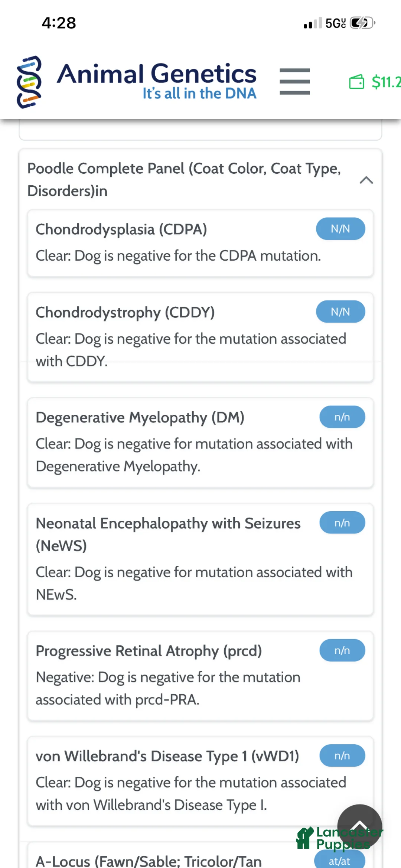401x868 pixels.
Task: Select the N/N badge for Chondrodystrophy
Action: (x=340, y=311)
